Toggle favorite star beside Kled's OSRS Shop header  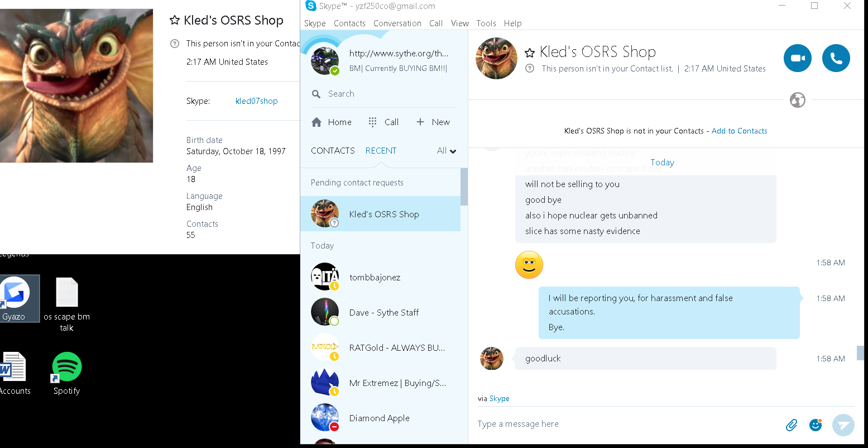(x=530, y=53)
